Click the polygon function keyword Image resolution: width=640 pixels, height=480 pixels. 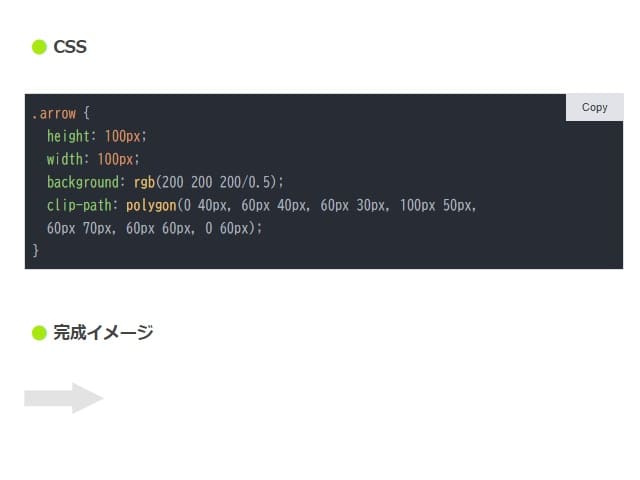151,205
